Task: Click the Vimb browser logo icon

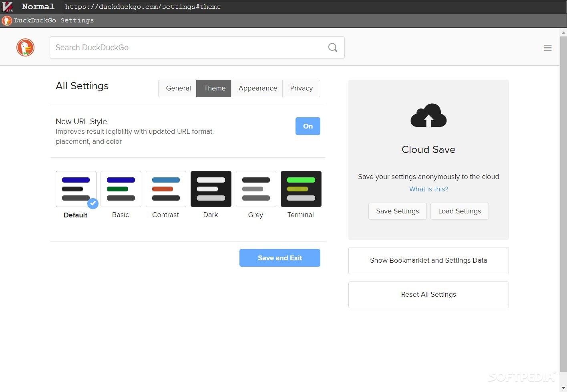Action: (x=8, y=6)
